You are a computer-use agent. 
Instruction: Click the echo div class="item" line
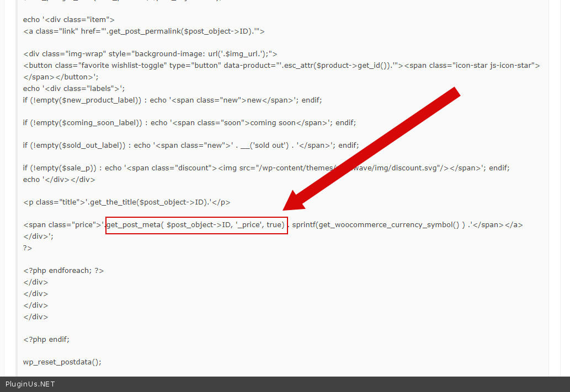68,20
